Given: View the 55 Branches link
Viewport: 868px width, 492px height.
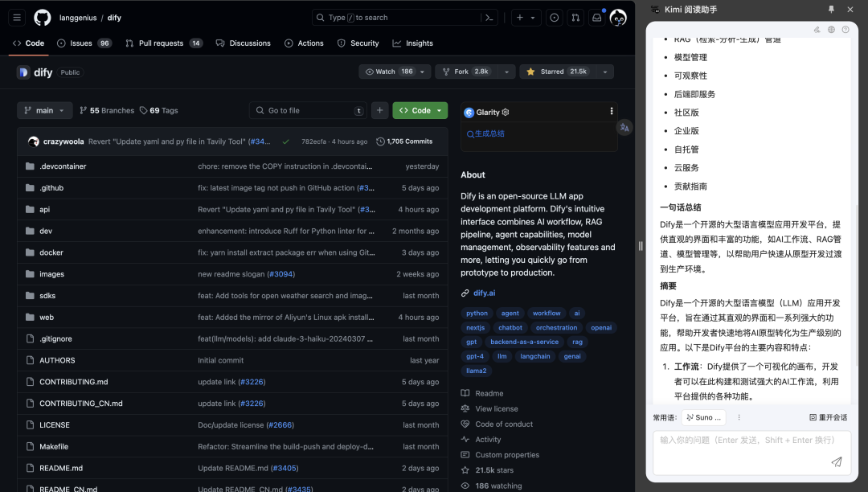Looking at the screenshot, I should pos(107,111).
